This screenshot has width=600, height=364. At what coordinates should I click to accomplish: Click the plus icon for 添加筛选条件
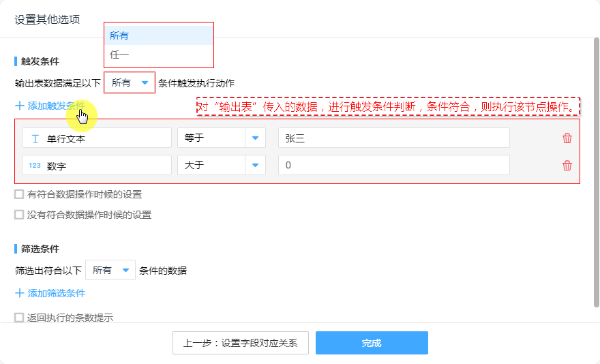pos(19,294)
